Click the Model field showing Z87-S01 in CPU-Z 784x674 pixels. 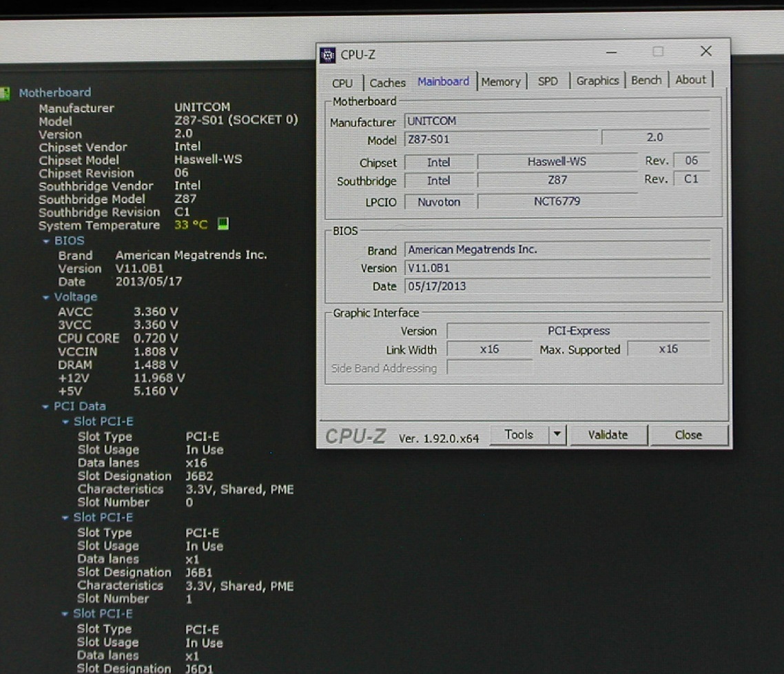(x=502, y=139)
